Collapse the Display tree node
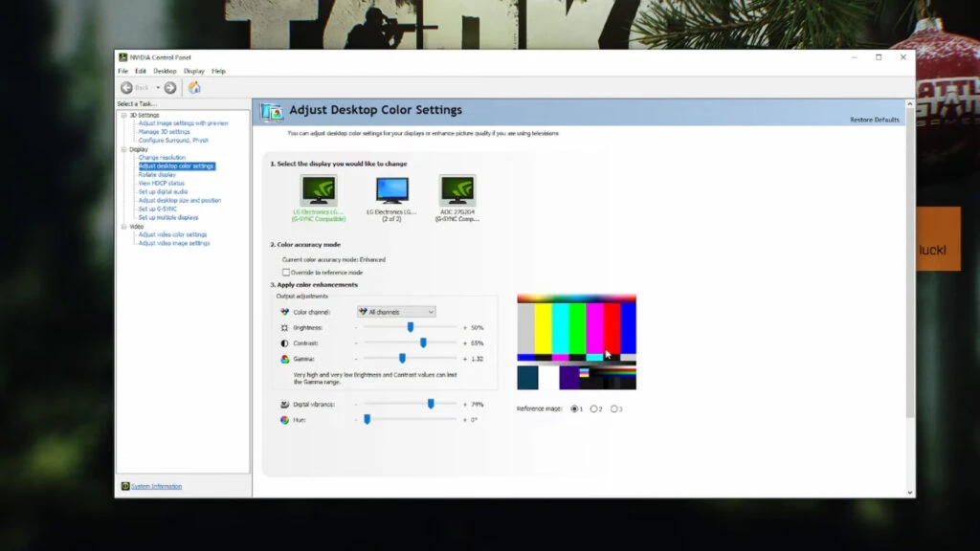 [x=123, y=149]
